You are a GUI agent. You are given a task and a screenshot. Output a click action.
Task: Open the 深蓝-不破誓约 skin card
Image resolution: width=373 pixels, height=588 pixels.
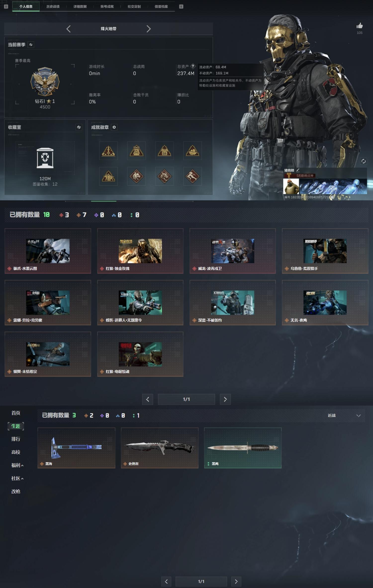click(x=233, y=303)
